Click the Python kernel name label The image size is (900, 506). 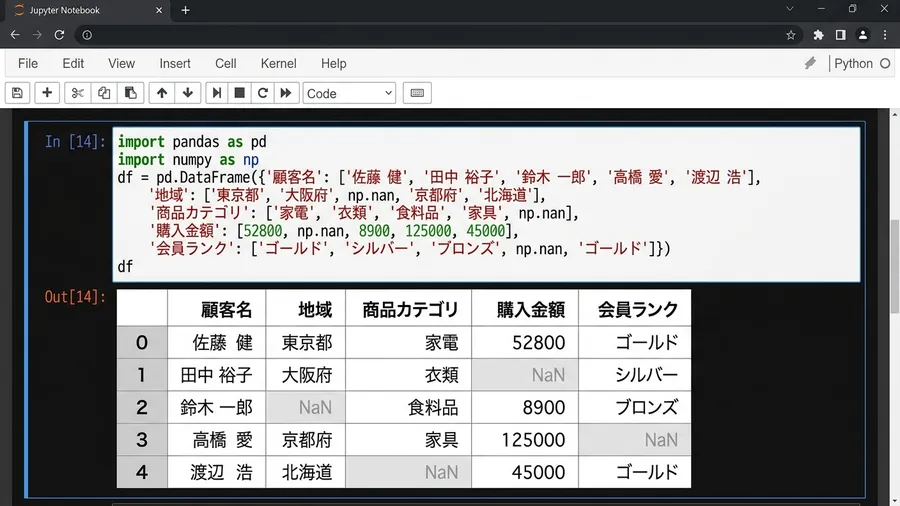[854, 63]
